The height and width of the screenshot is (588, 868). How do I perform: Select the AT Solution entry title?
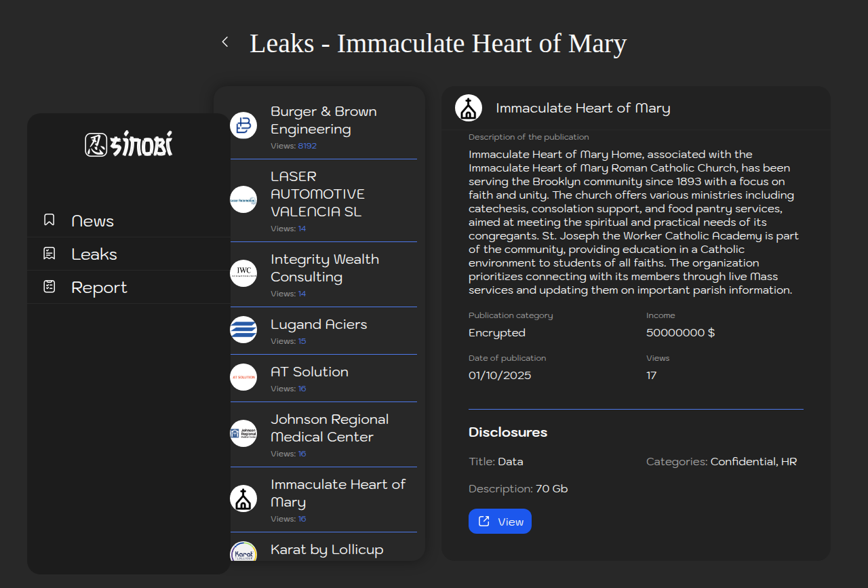pyautogui.click(x=309, y=372)
